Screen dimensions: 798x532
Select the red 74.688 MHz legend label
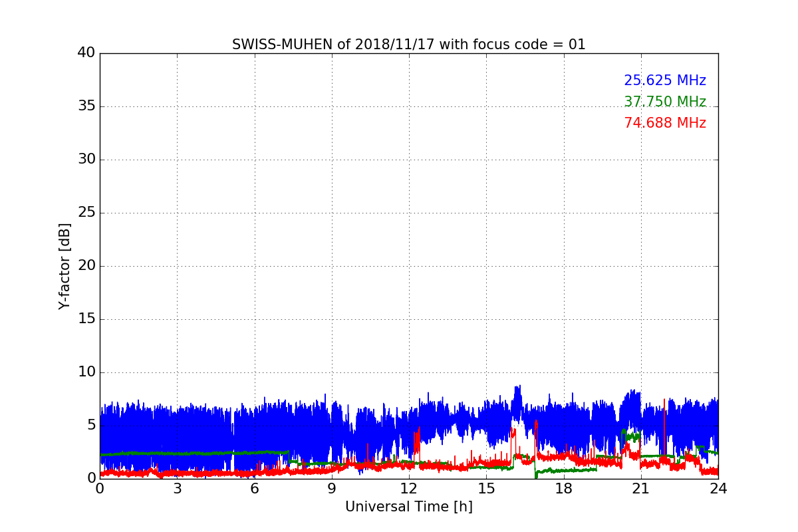point(665,123)
